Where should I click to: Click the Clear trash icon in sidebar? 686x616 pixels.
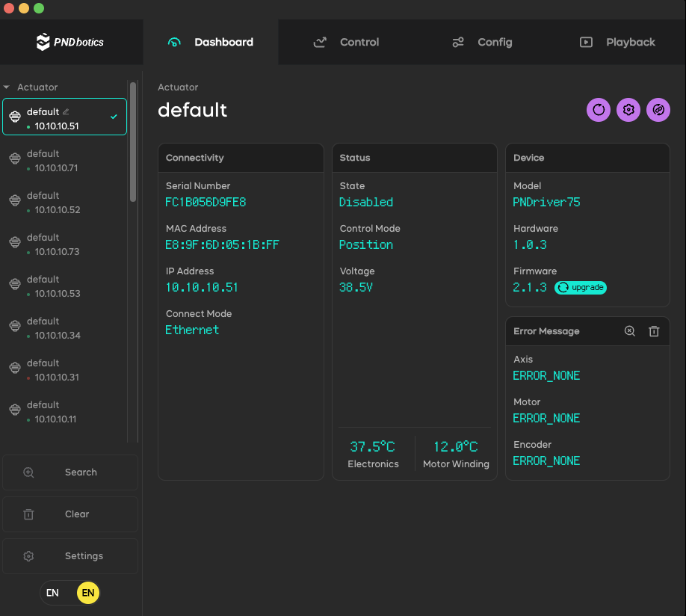point(28,514)
